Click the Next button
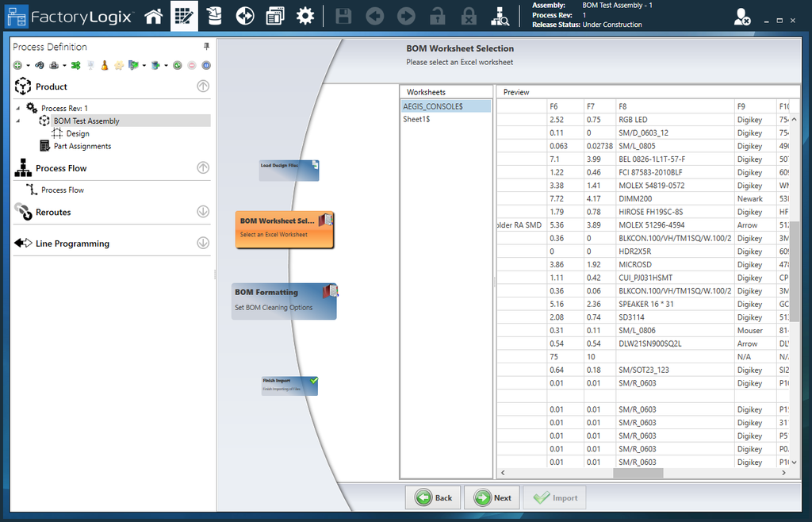Viewport: 812px width, 522px height. tap(492, 497)
